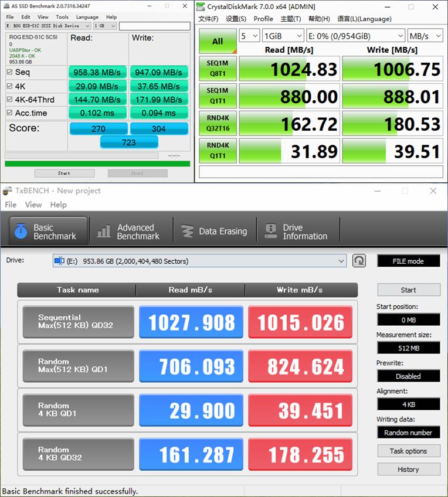Run the RND4K Q1T1 test
This screenshot has height=497, width=448.
(218, 150)
